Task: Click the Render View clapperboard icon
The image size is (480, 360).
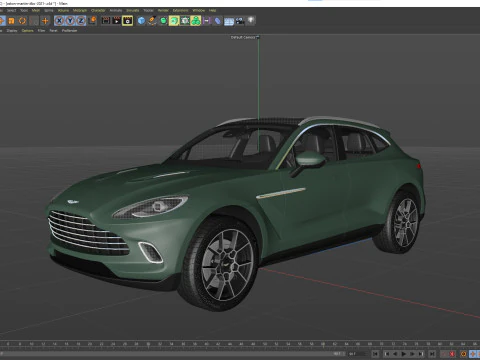Action: [x=106, y=21]
